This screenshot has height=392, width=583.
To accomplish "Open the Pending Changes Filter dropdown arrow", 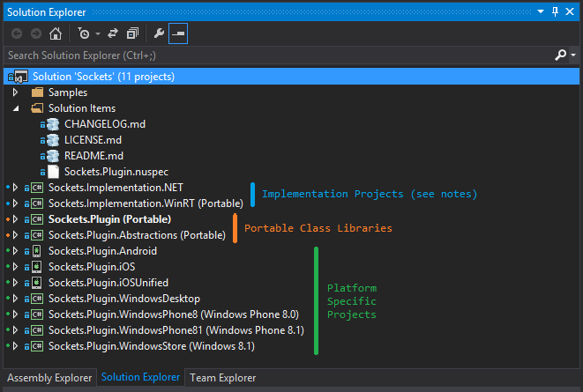I will coord(98,33).
